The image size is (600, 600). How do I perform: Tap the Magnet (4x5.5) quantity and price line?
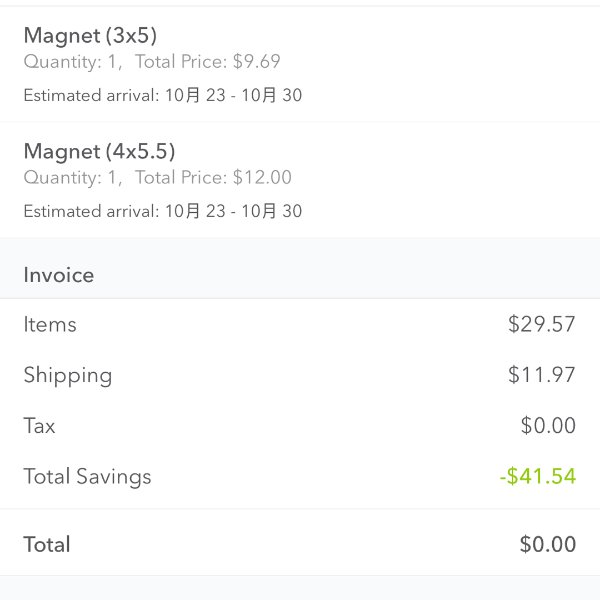pos(158,178)
